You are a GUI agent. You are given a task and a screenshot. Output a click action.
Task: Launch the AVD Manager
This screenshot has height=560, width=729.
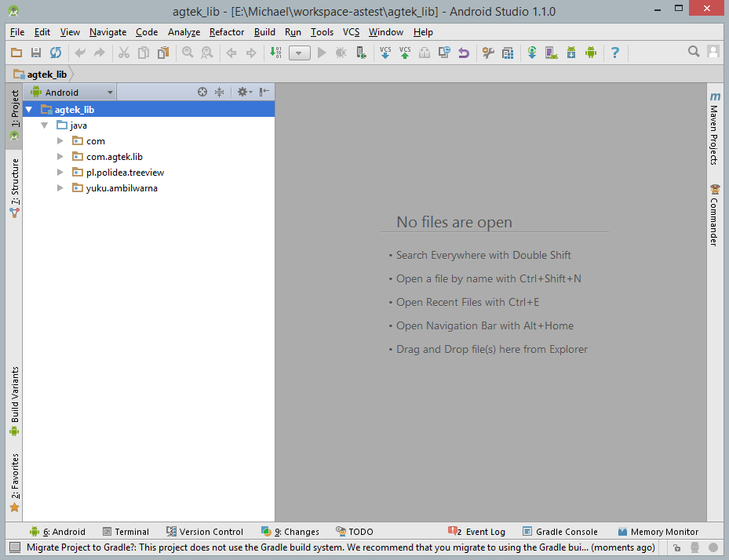(x=550, y=52)
